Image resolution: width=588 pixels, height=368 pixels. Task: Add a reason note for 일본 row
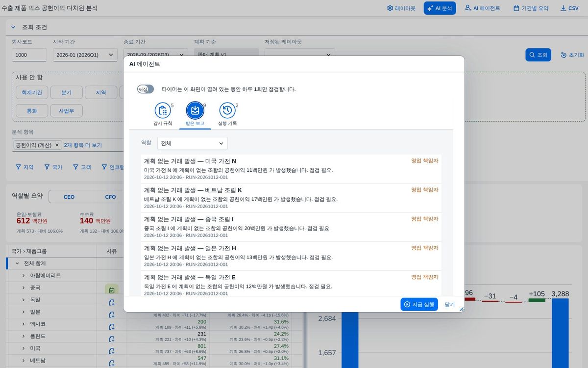[112, 315]
